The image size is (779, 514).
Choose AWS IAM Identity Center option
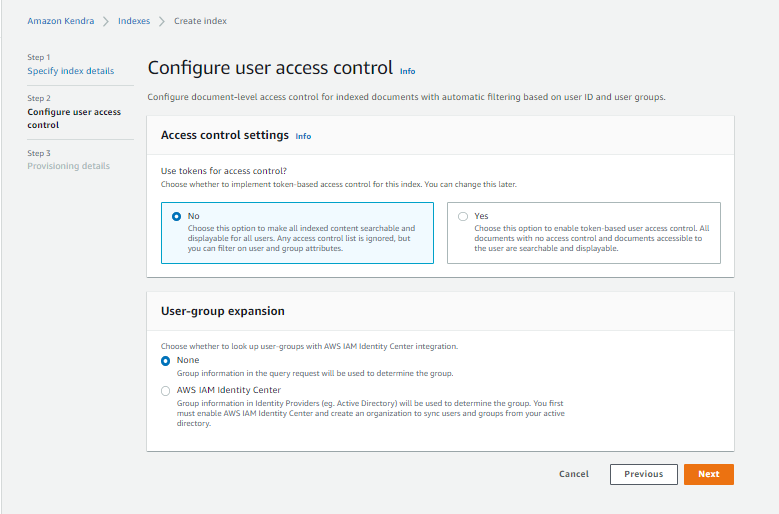pos(166,391)
